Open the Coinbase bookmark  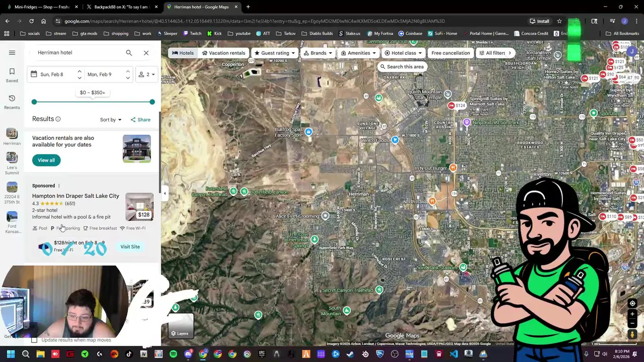411,34
